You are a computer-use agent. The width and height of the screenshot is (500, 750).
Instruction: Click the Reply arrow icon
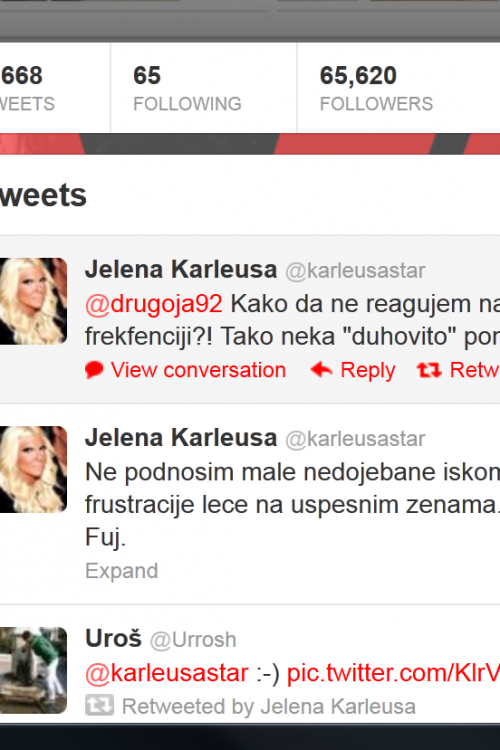(x=321, y=369)
